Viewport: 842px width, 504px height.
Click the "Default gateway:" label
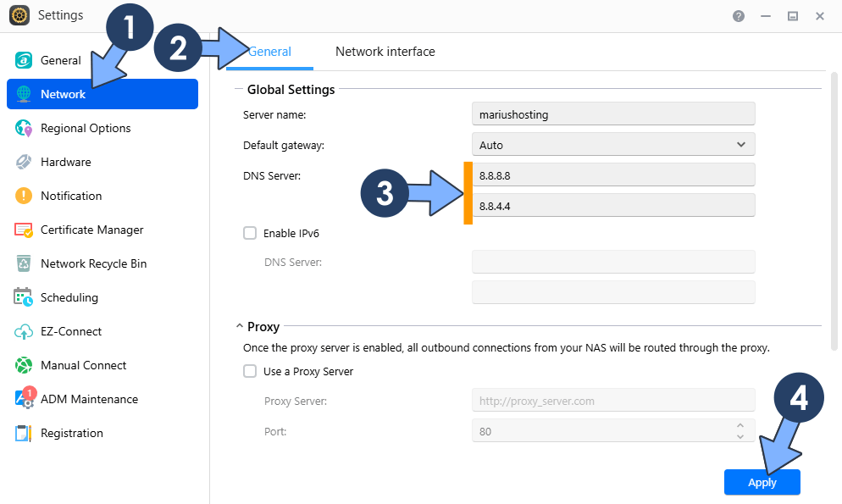284,145
